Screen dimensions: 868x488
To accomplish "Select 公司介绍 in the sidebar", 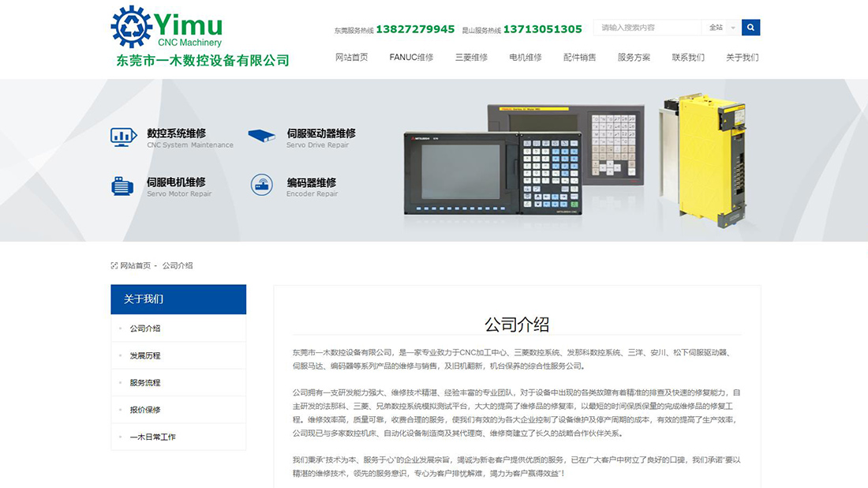I will (x=145, y=328).
